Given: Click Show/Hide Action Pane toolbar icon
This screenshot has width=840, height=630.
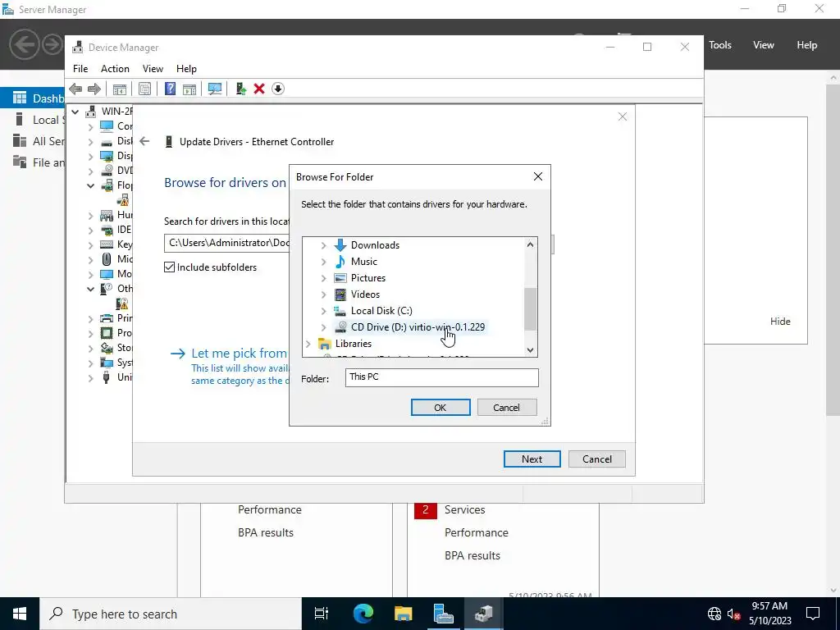Looking at the screenshot, I should click(x=189, y=89).
